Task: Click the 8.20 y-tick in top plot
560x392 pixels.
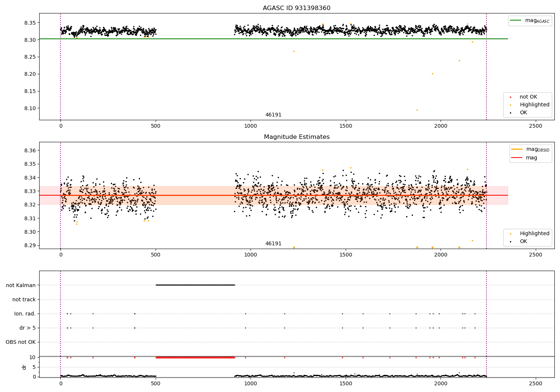Action: 30,74
